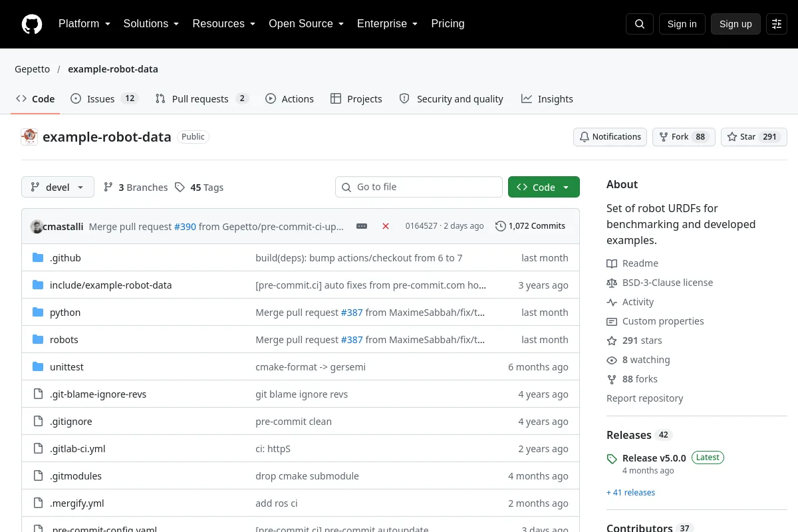Go to the GitHub homepage logo
This screenshot has width=798, height=532.
[32, 24]
